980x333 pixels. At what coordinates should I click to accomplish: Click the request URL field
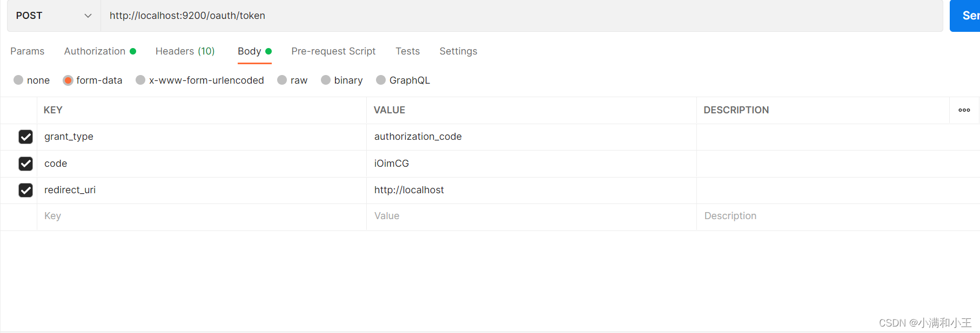point(522,16)
